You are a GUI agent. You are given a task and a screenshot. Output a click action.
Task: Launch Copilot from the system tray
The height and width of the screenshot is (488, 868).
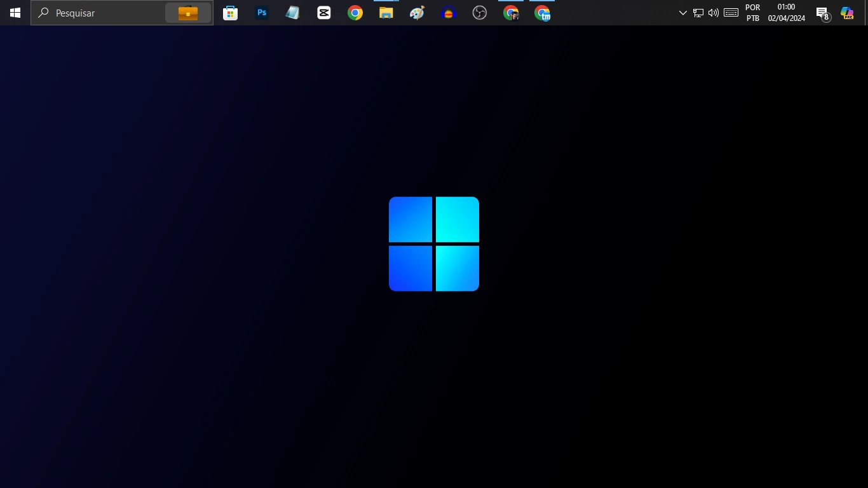point(847,13)
